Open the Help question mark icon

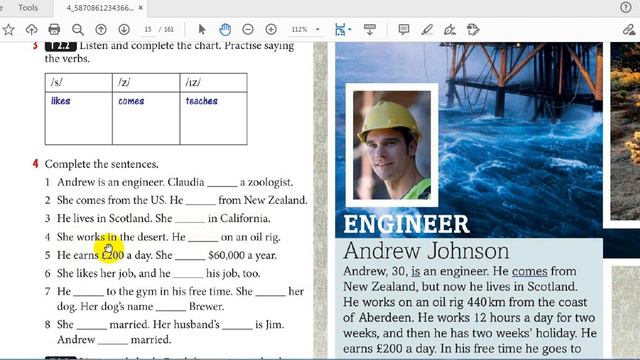[x=625, y=7]
